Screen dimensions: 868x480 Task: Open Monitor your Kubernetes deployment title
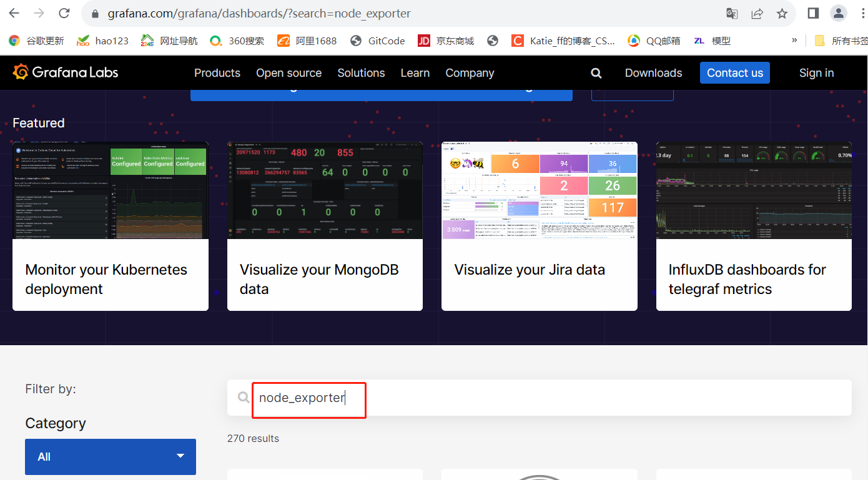106,280
